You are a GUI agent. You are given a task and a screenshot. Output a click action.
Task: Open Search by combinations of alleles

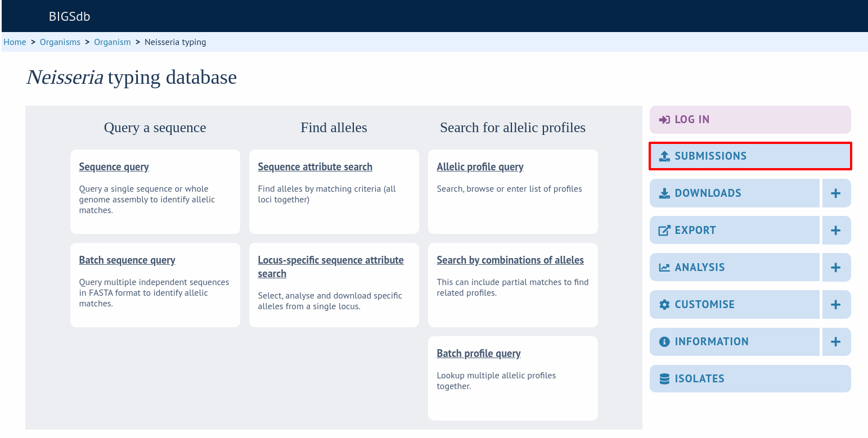[x=510, y=260]
